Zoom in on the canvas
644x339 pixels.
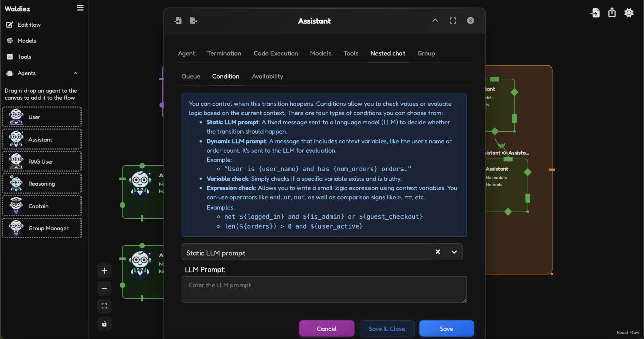click(104, 270)
